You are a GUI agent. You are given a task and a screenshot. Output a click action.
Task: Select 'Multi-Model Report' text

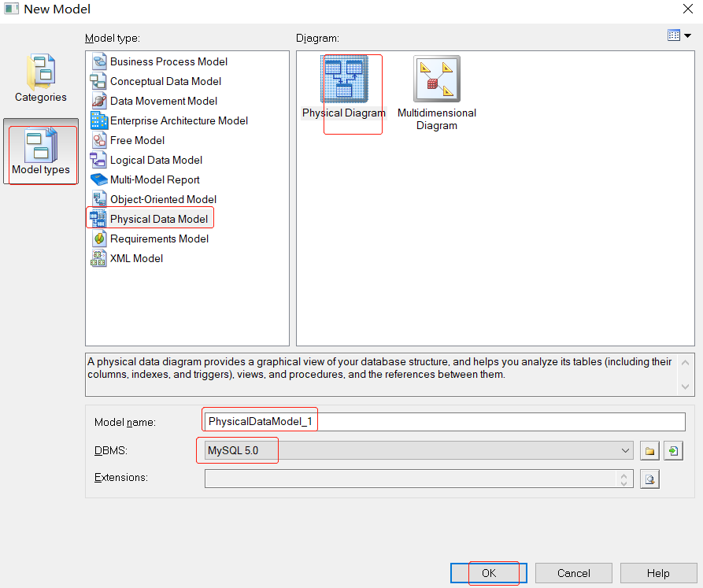click(x=154, y=179)
